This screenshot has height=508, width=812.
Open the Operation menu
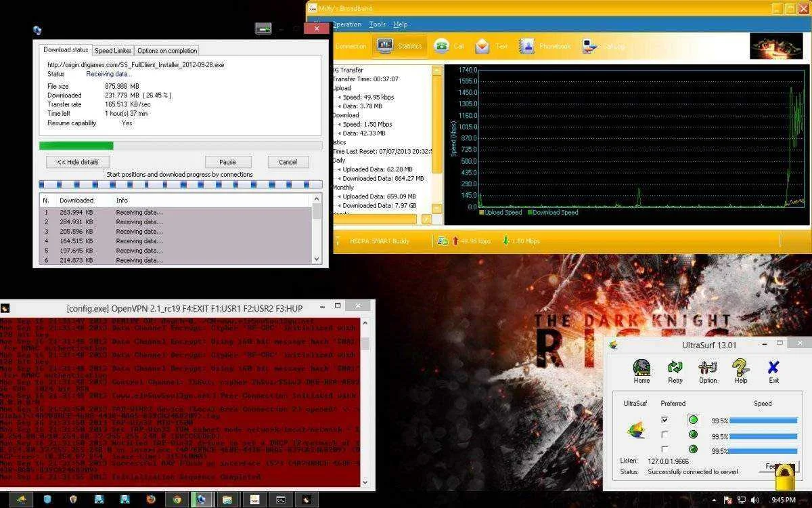(346, 24)
